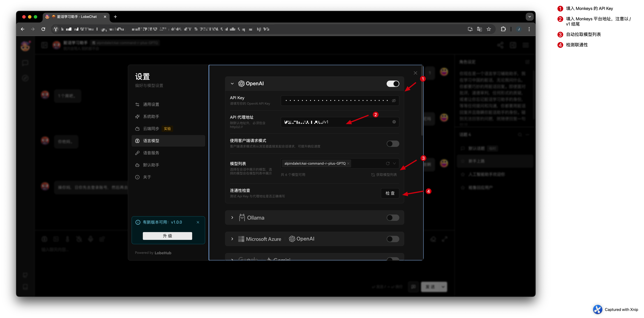Toggle the OpenAI provider switch
Viewport: 644px width, 318px height.
(393, 84)
